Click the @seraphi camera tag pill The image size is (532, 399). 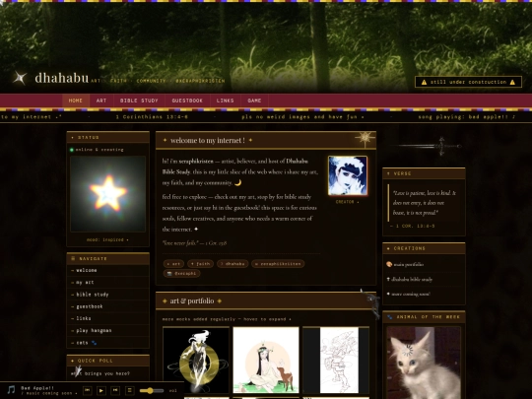coord(182,274)
